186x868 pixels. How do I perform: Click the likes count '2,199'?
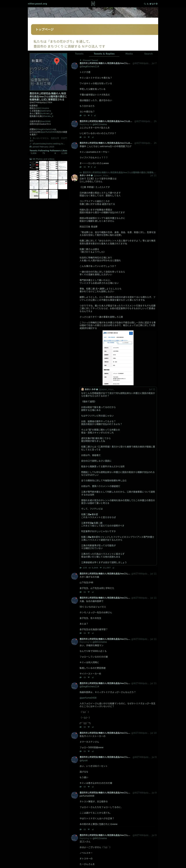pos(64,153)
